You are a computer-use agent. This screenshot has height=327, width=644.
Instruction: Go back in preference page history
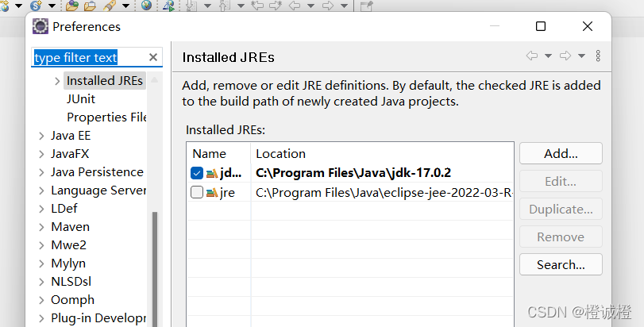532,56
